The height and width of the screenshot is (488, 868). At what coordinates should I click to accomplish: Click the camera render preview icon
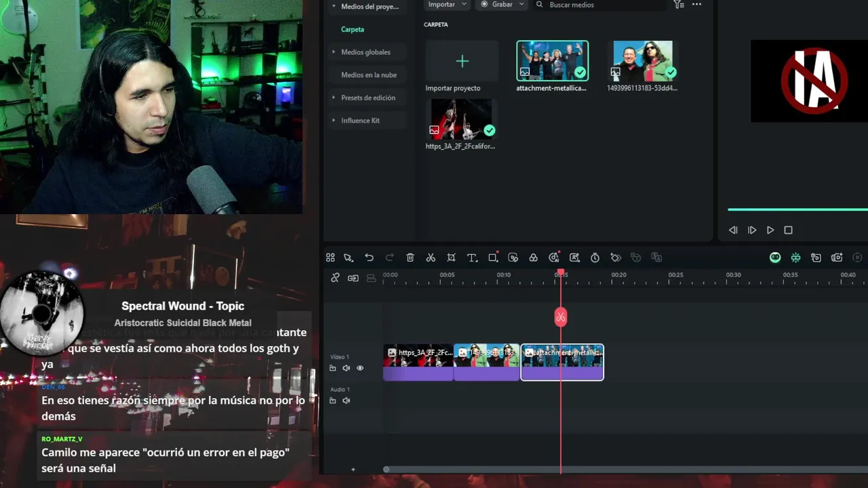point(837,258)
